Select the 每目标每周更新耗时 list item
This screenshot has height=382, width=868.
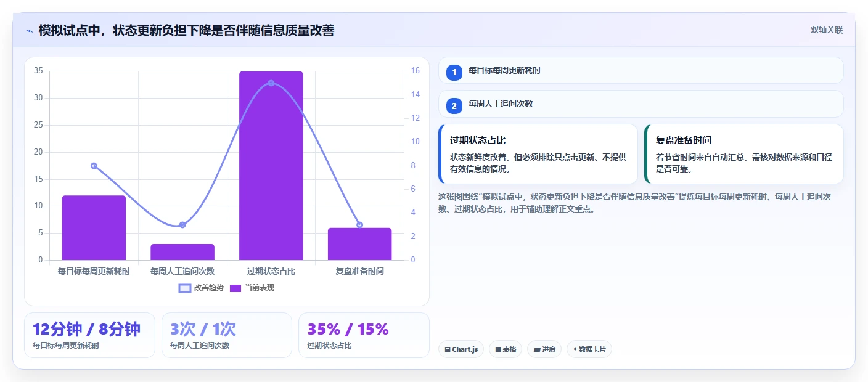[641, 70]
